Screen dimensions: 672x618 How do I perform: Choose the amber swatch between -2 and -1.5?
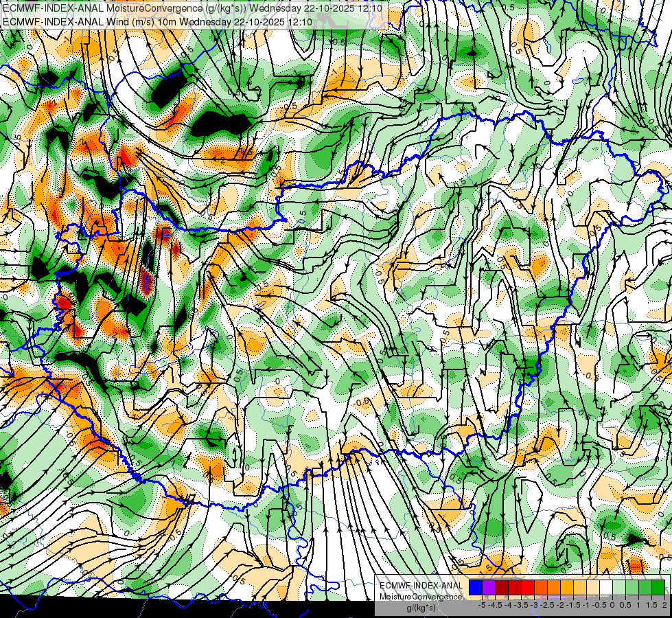click(567, 588)
